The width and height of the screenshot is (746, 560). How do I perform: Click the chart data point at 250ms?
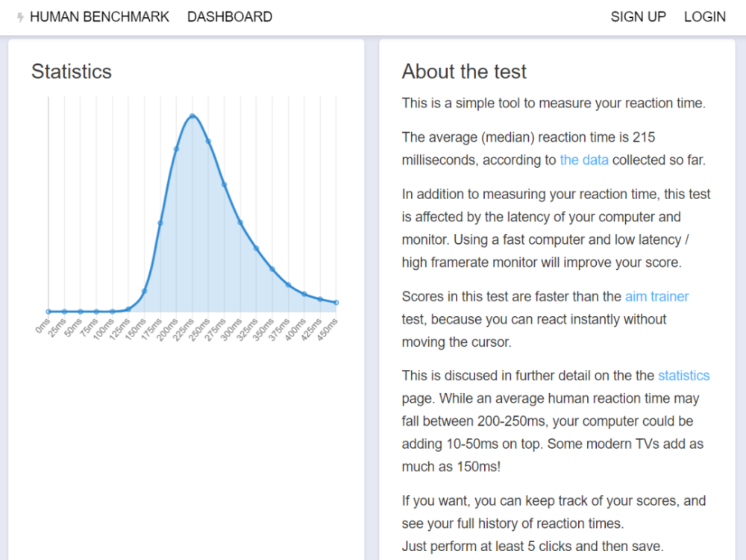(208, 141)
